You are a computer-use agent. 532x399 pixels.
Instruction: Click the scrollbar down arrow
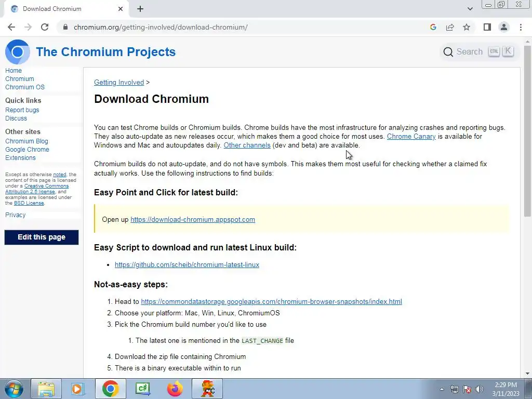point(527,374)
